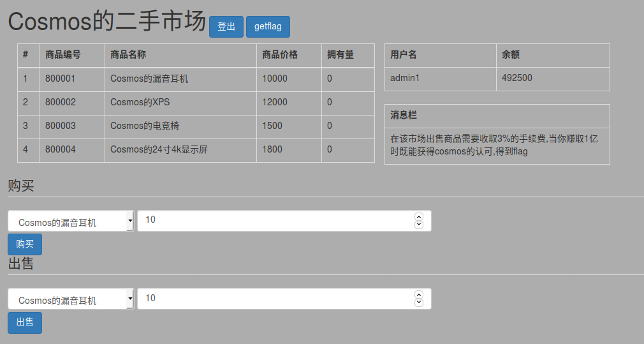The height and width of the screenshot is (344, 644).
Task: Click the blue 出售 button
Action: coord(25,322)
